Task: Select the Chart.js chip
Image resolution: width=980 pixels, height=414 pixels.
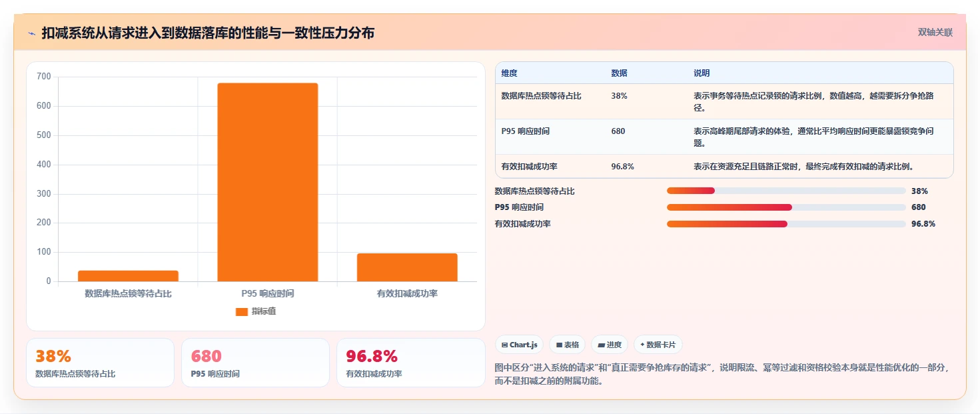Action: 519,345
